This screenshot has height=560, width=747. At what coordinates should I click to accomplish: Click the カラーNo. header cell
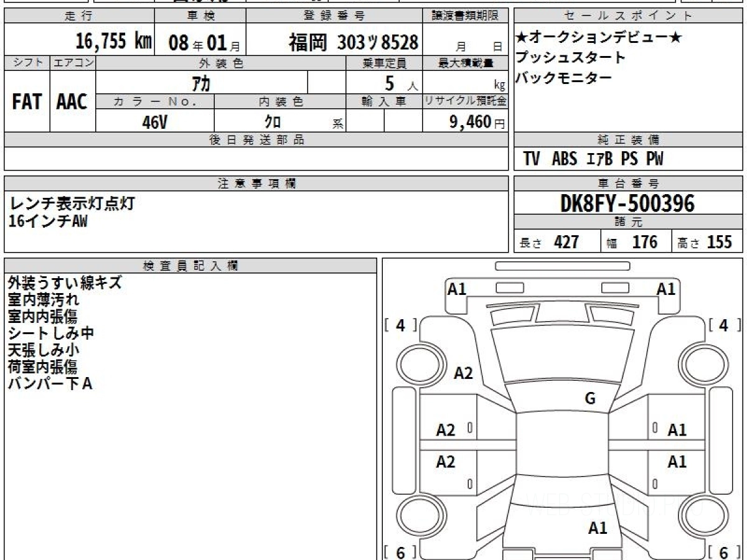pos(155,101)
